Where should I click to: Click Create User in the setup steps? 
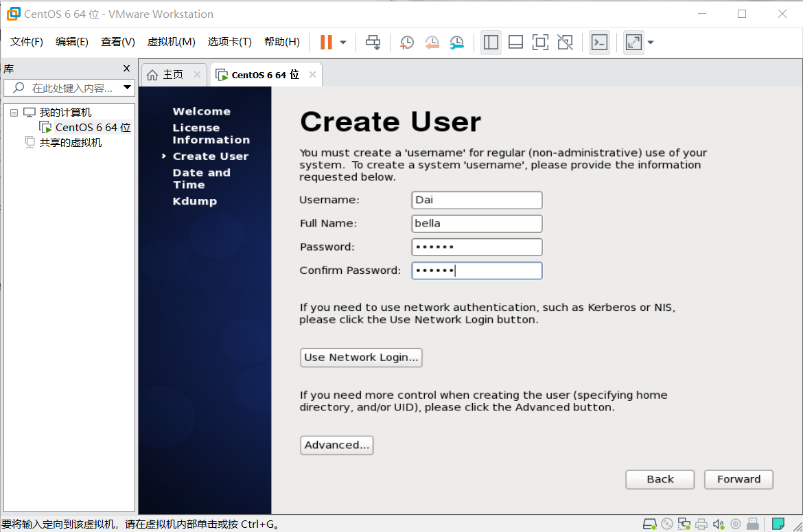click(x=211, y=157)
